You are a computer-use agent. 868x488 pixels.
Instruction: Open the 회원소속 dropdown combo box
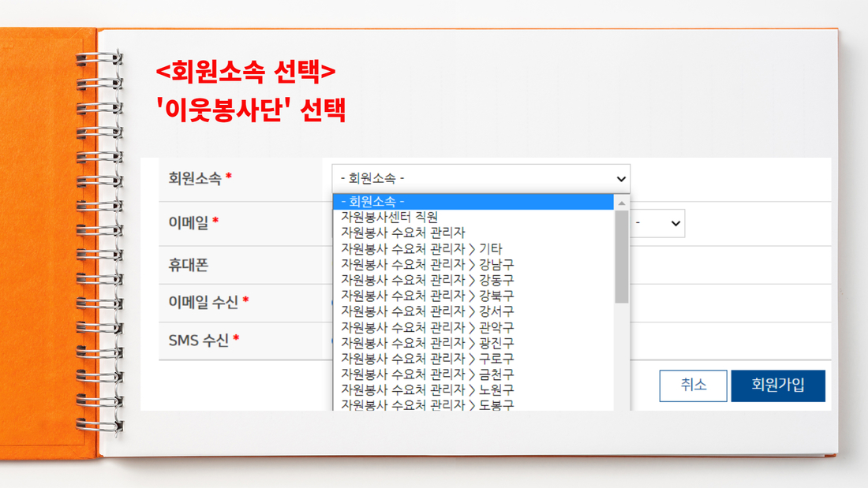pyautogui.click(x=481, y=178)
